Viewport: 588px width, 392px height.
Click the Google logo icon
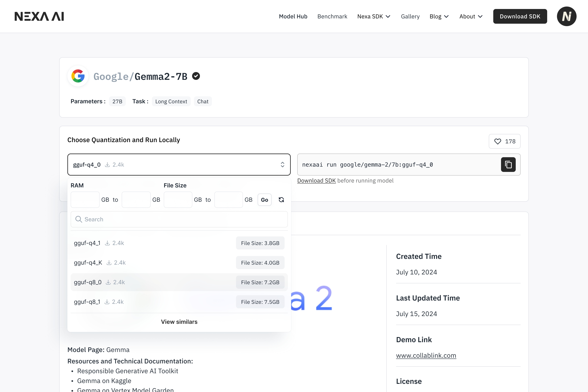(78, 76)
